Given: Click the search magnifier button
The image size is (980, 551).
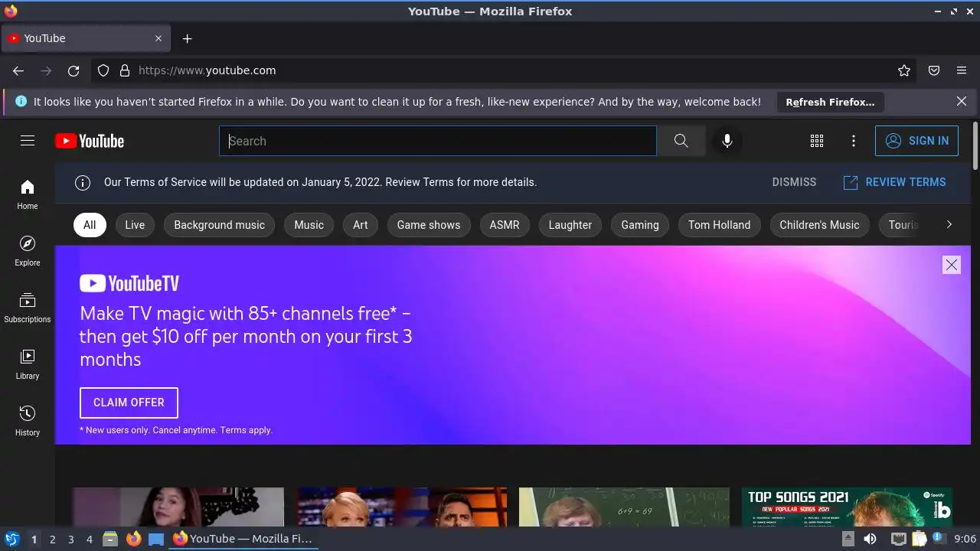Looking at the screenshot, I should click(x=681, y=141).
